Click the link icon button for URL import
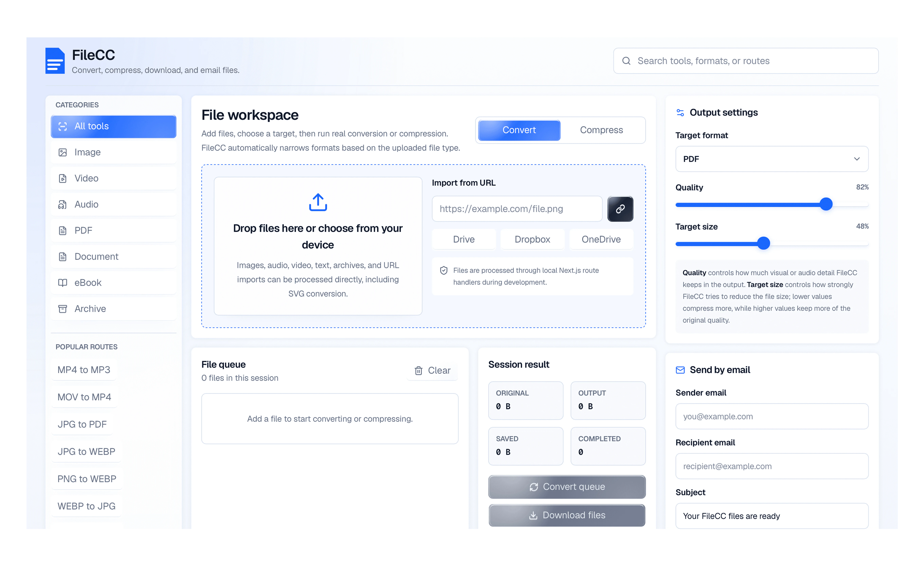Image resolution: width=924 pixels, height=566 pixels. tap(620, 209)
